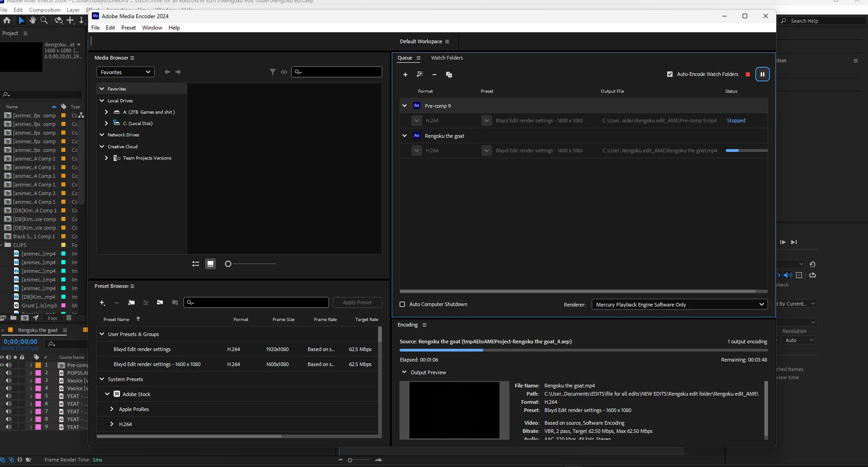Open the Default Workspace menu icon
Image resolution: width=868 pixels, height=467 pixels.
coord(447,41)
